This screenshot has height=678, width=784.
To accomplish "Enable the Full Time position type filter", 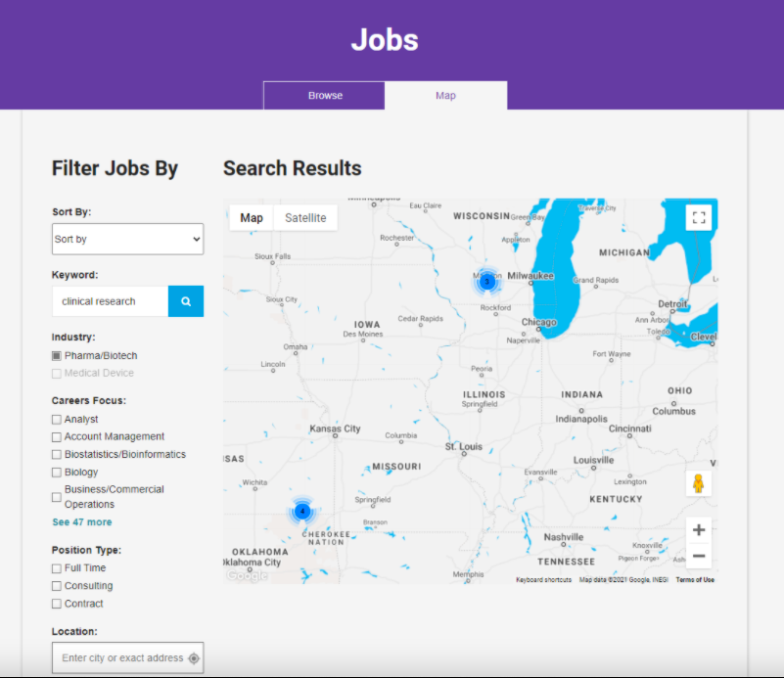I will tap(57, 568).
